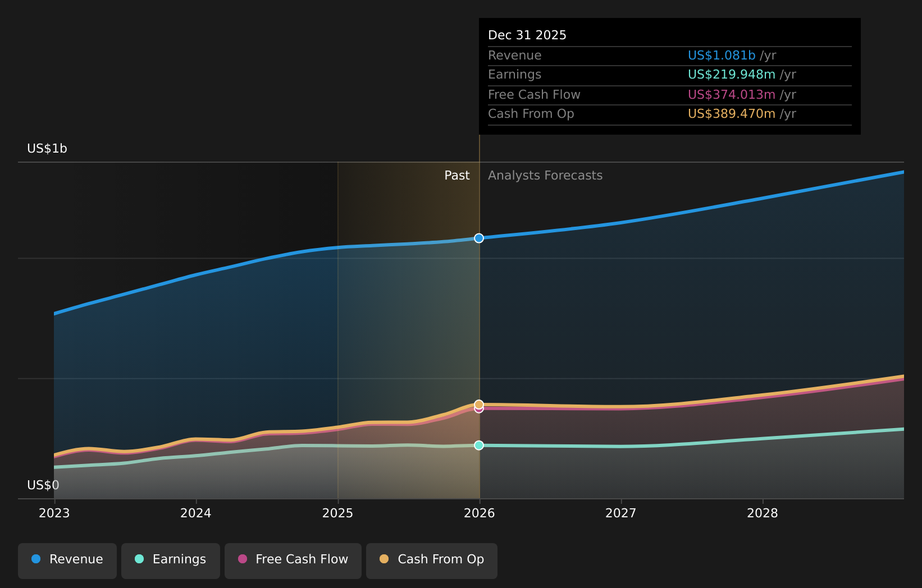Click the white Free Cash Flow marker
This screenshot has height=588, width=922.
tap(478, 409)
